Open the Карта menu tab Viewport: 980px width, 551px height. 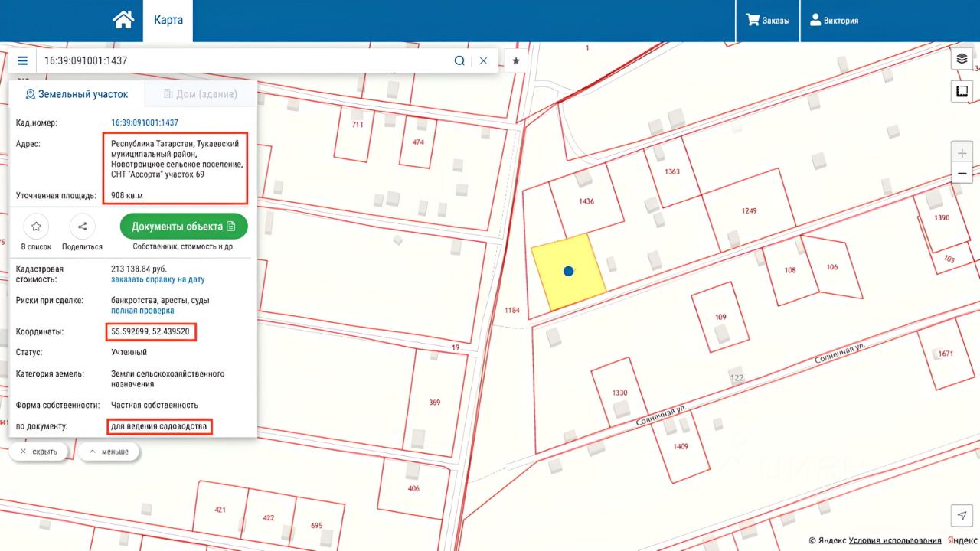tap(168, 21)
